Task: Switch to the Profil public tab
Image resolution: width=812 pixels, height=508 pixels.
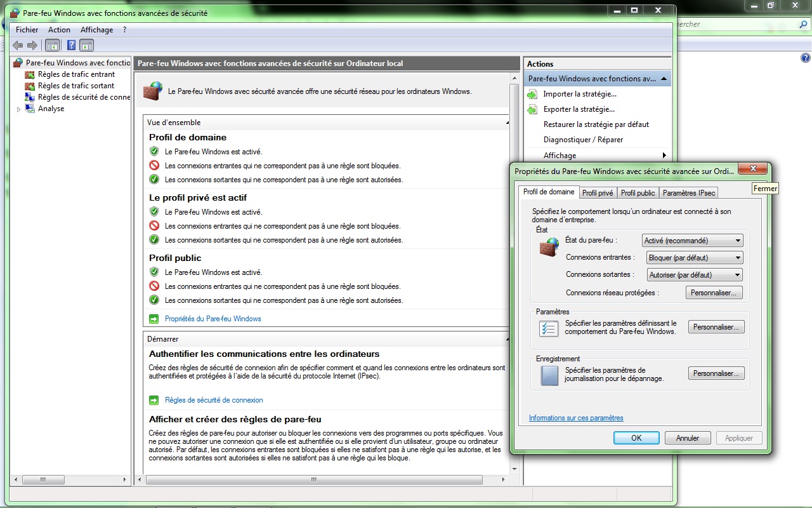Action: tap(638, 193)
